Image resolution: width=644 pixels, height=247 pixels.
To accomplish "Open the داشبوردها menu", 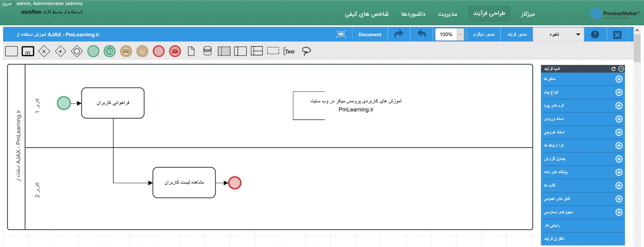I will point(413,14).
